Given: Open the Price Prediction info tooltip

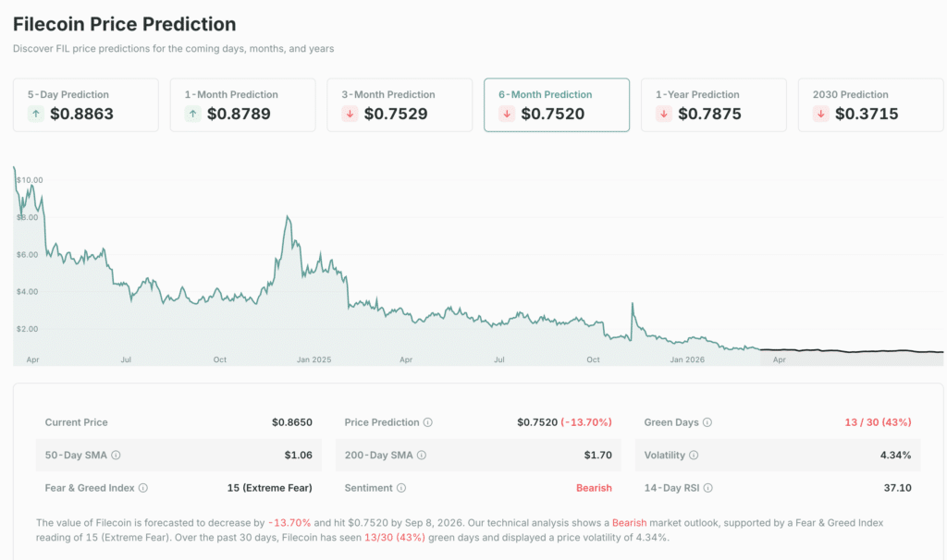Looking at the screenshot, I should (427, 422).
